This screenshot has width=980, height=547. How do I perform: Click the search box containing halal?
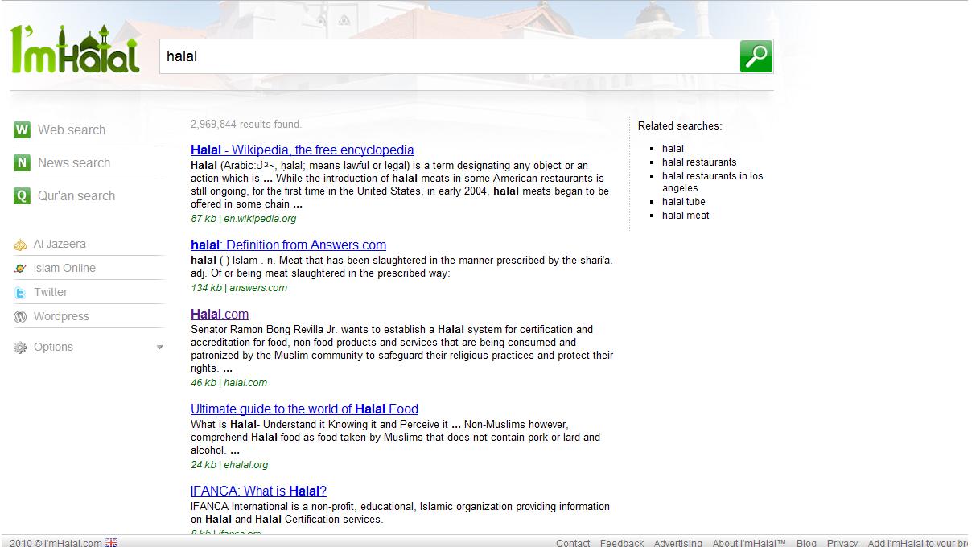(450, 56)
